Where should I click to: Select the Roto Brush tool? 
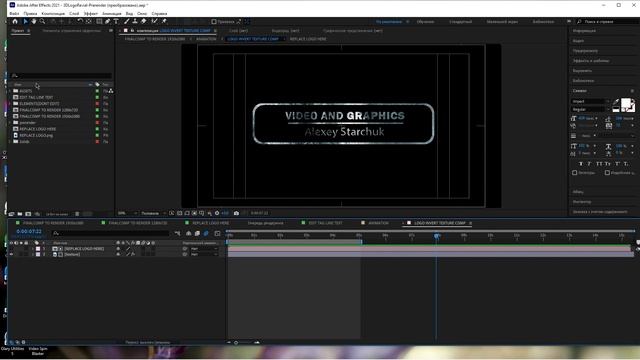click(154, 21)
